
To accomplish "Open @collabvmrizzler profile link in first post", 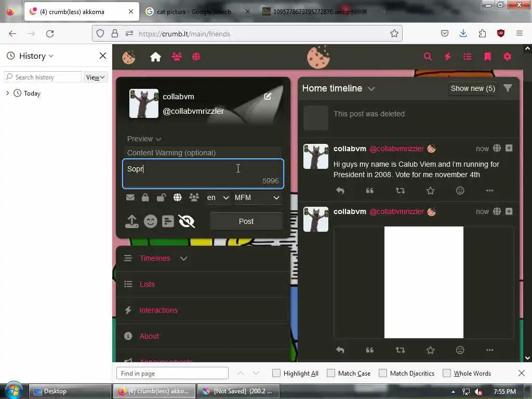I will pyautogui.click(x=396, y=149).
